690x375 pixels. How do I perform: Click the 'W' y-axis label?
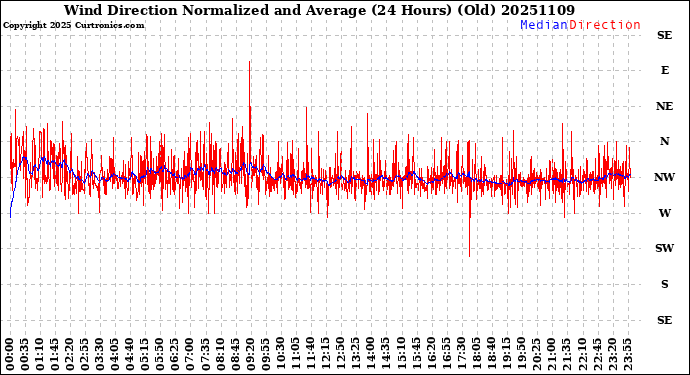pyautogui.click(x=664, y=213)
